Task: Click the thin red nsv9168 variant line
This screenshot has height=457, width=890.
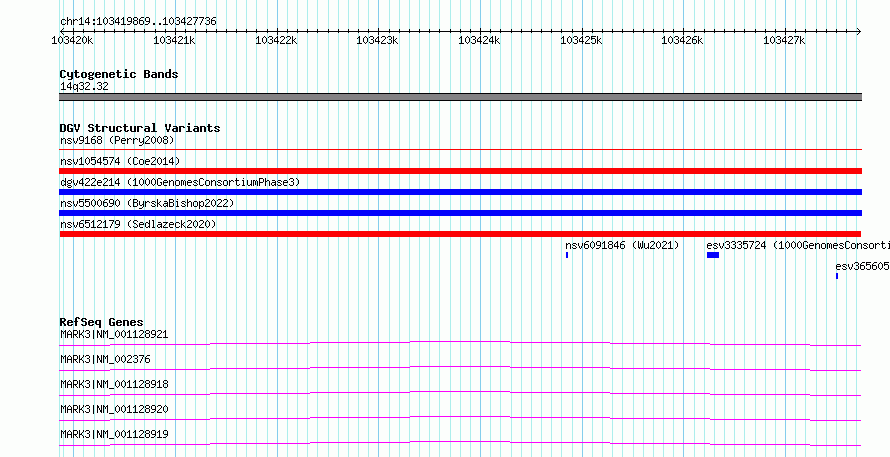Action: pyautogui.click(x=460, y=150)
